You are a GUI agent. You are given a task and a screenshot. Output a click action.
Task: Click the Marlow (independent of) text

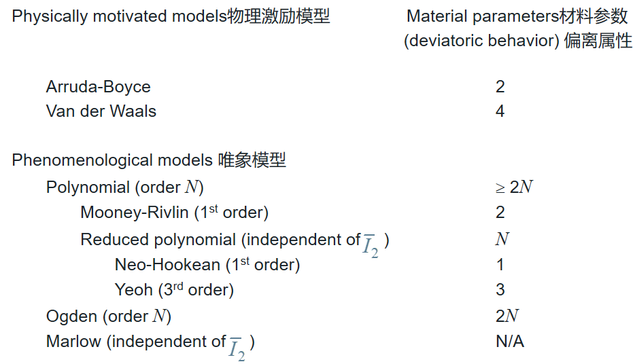click(x=136, y=342)
